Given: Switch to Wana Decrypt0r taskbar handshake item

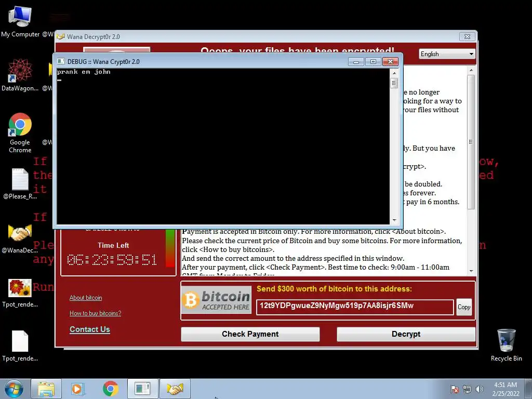Looking at the screenshot, I should point(175,389).
